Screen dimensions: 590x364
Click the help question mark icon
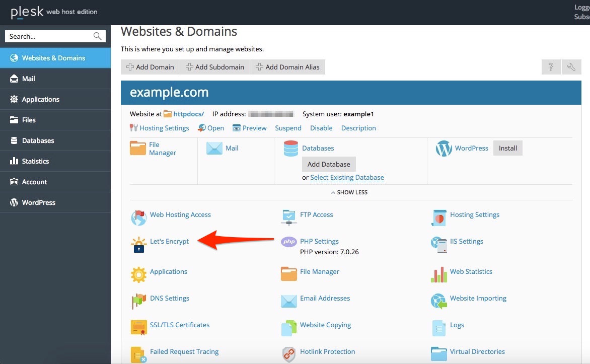[551, 67]
